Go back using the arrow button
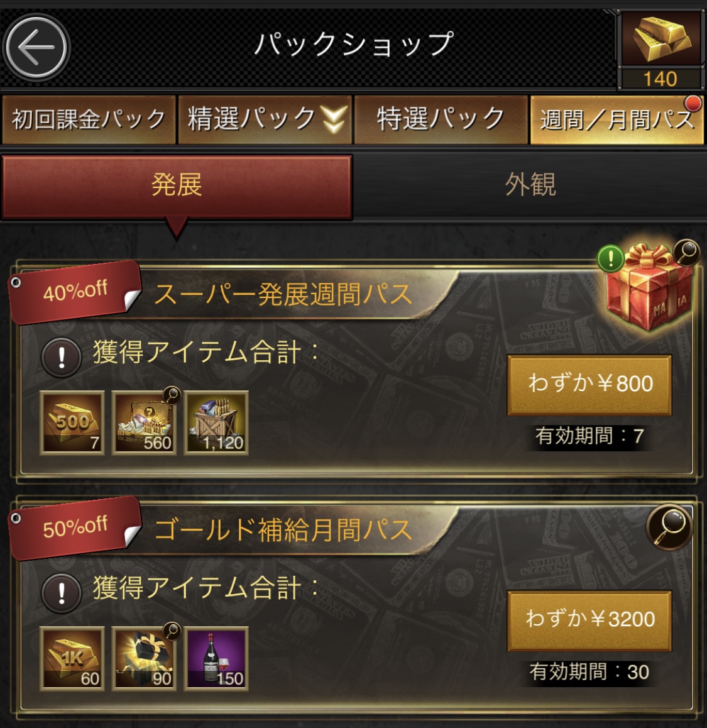 point(36,47)
